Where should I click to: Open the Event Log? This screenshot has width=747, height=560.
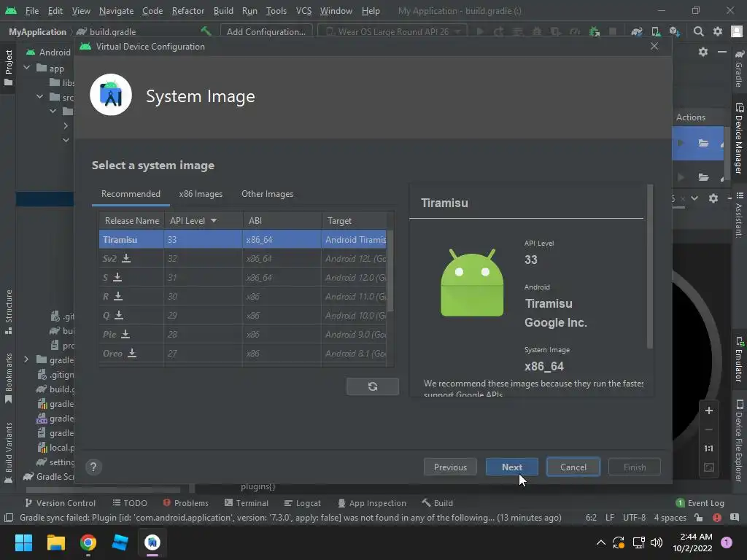coord(700,503)
